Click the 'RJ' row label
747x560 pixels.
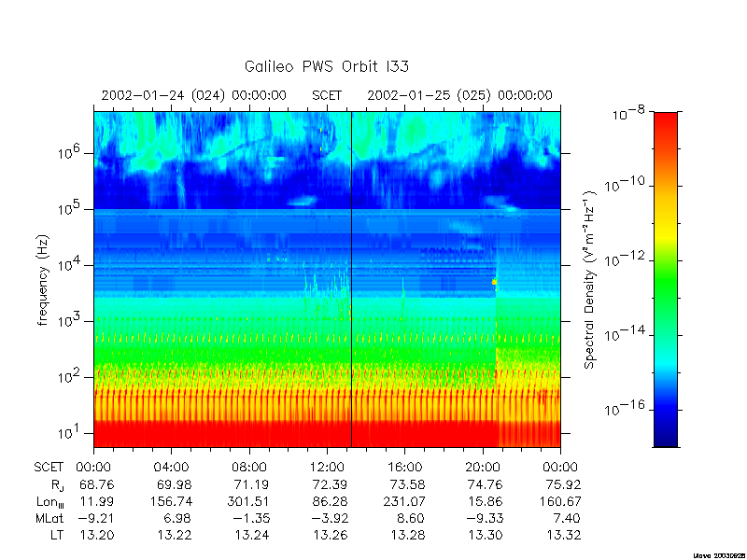[57, 485]
